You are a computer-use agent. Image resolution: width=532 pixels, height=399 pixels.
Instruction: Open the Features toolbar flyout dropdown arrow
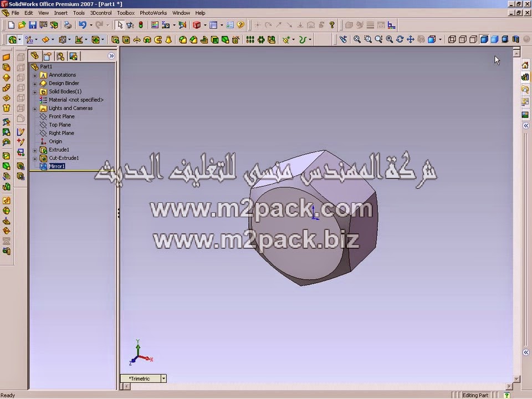click(20, 40)
